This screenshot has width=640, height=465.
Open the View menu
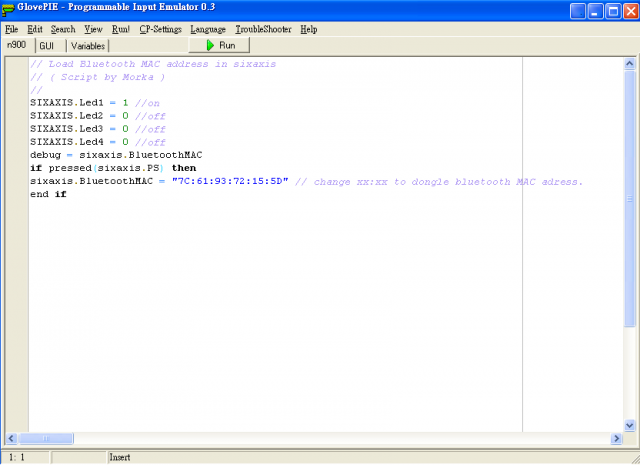[93, 29]
